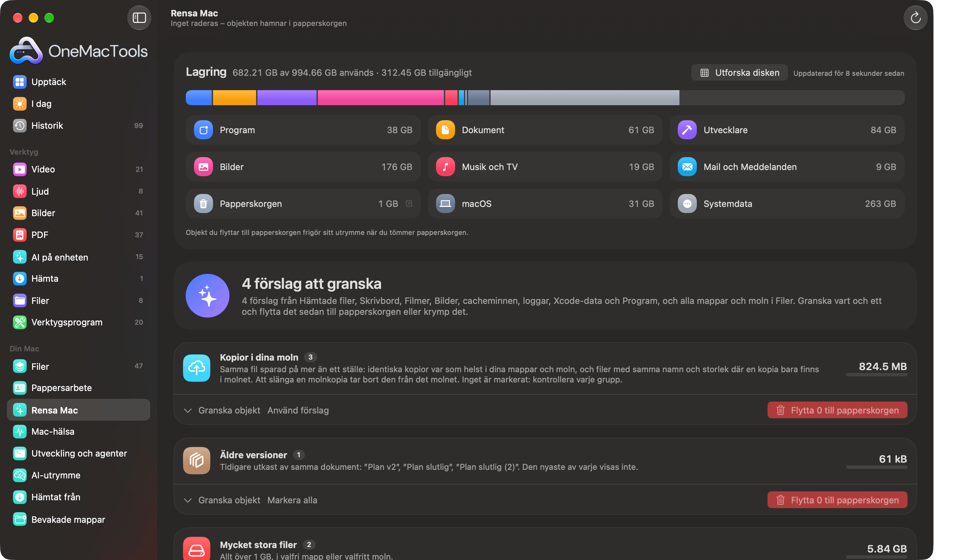
Task: Click the 61 kB size value
Action: tap(892, 459)
